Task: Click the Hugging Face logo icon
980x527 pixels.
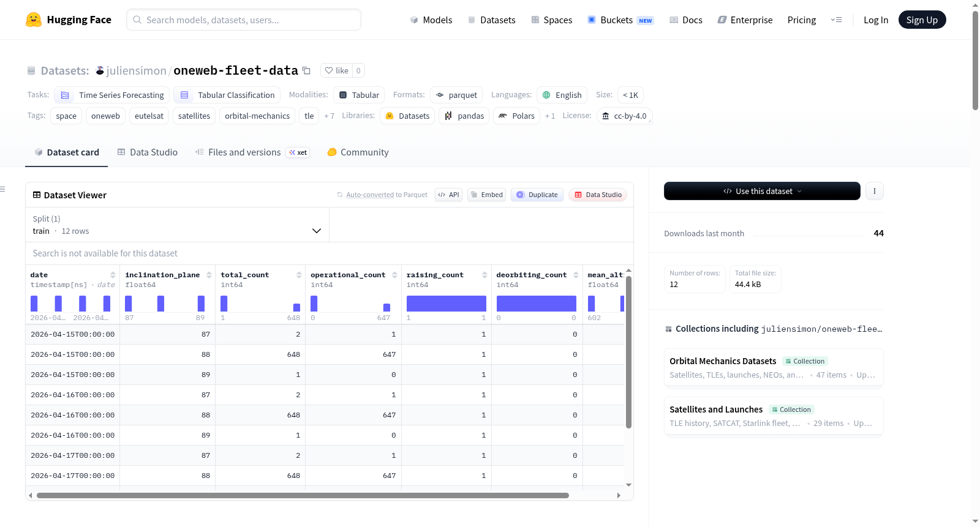Action: pyautogui.click(x=34, y=20)
